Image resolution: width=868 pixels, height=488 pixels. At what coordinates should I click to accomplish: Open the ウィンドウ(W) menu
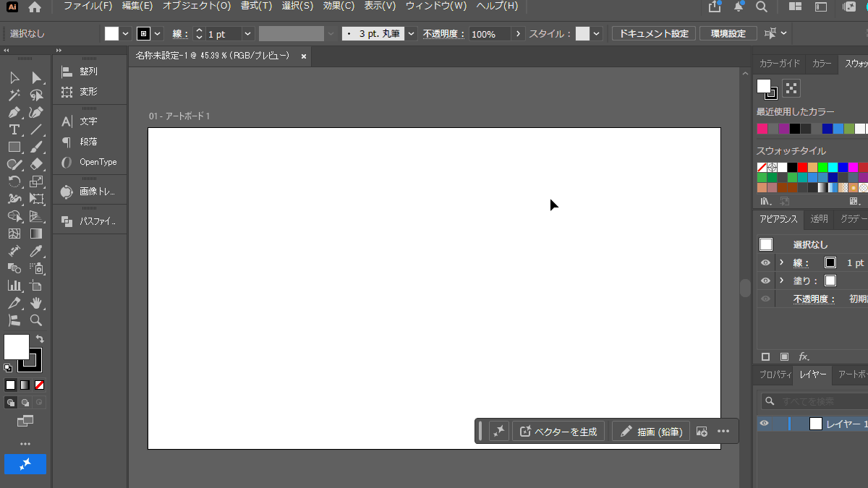pyautogui.click(x=435, y=6)
